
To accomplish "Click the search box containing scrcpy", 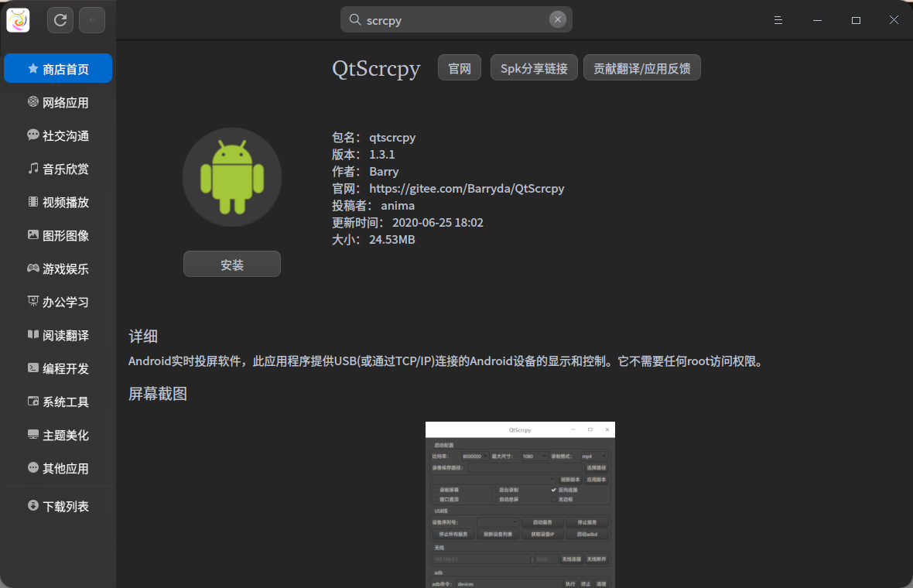I will click(x=456, y=20).
